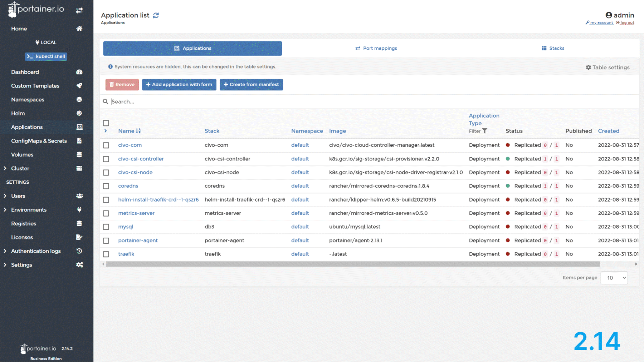This screenshot has height=362, width=644.
Task: Switch to the Applications tab
Action: (x=192, y=48)
